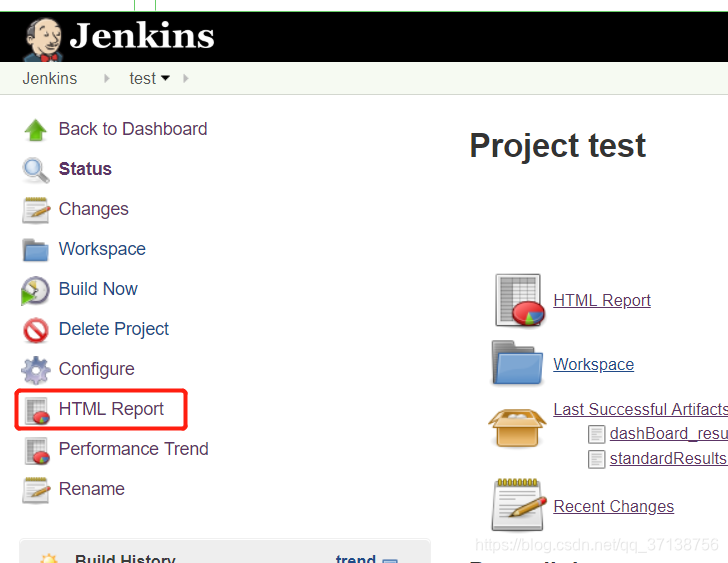Click the Jenkins header title text

pos(142,36)
